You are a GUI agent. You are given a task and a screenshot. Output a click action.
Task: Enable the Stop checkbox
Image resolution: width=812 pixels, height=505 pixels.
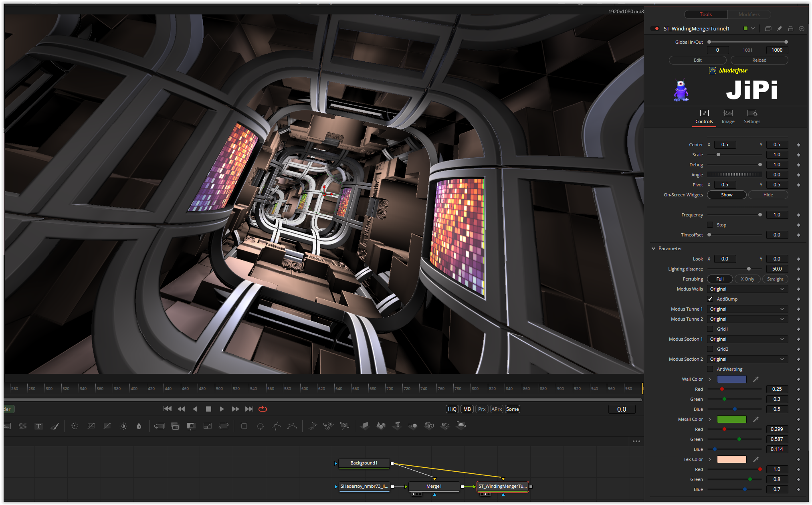pyautogui.click(x=710, y=225)
